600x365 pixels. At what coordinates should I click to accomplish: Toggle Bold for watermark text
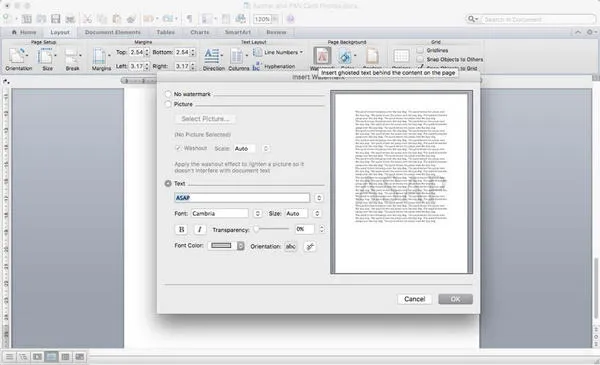[x=181, y=230]
